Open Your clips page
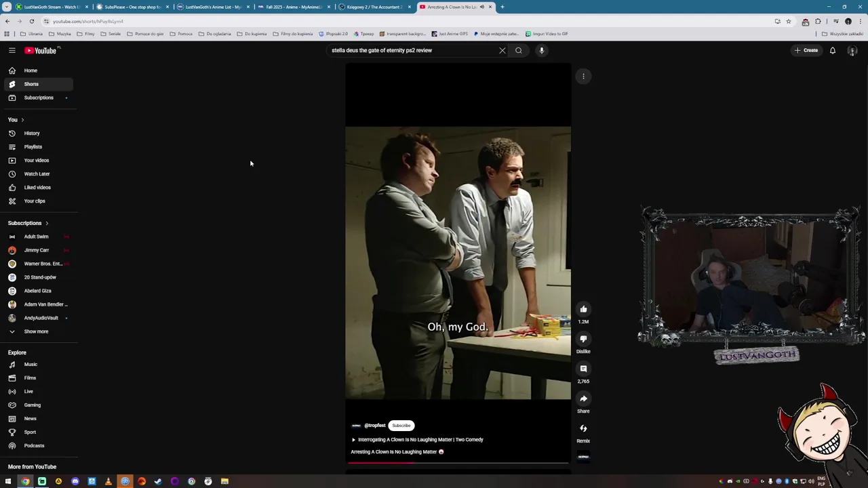The height and width of the screenshot is (488, 868). click(38, 201)
